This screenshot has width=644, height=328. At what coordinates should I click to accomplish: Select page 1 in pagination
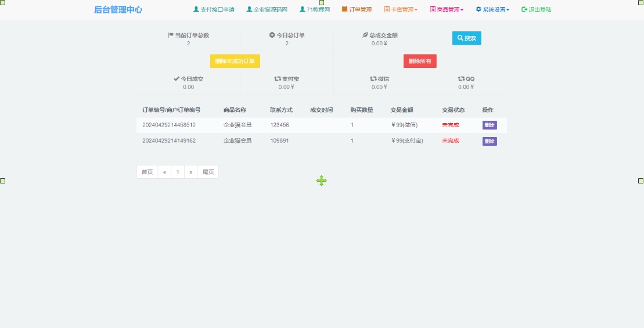click(178, 172)
